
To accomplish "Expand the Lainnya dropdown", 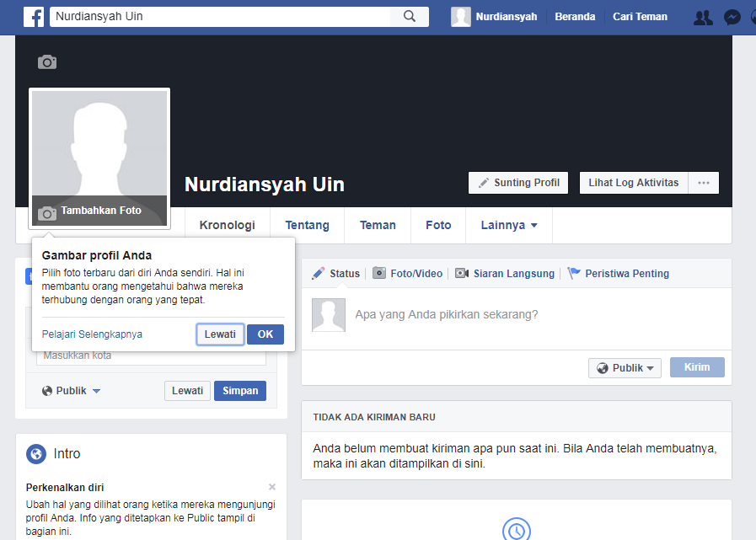I will point(506,225).
